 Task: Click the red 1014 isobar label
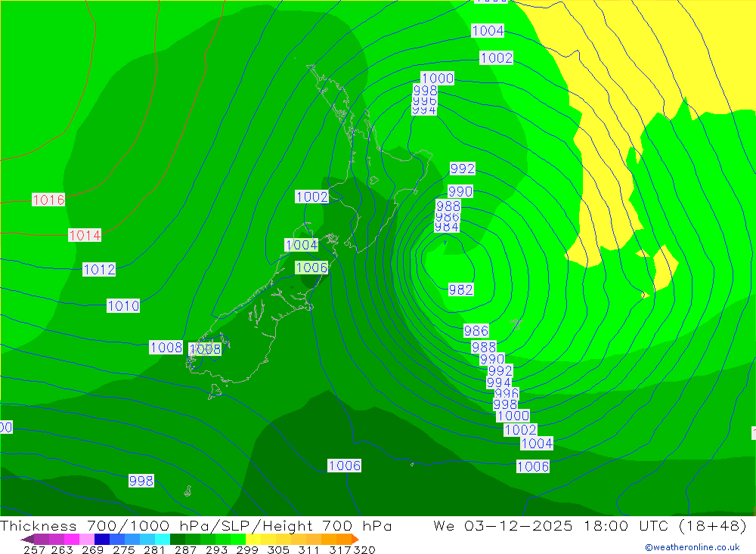[85, 235]
